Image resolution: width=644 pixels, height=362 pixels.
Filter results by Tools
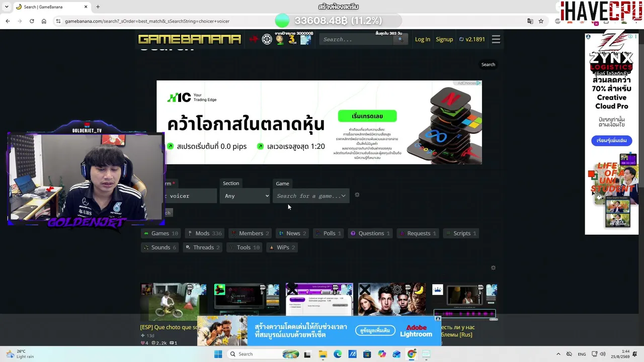[x=244, y=247]
